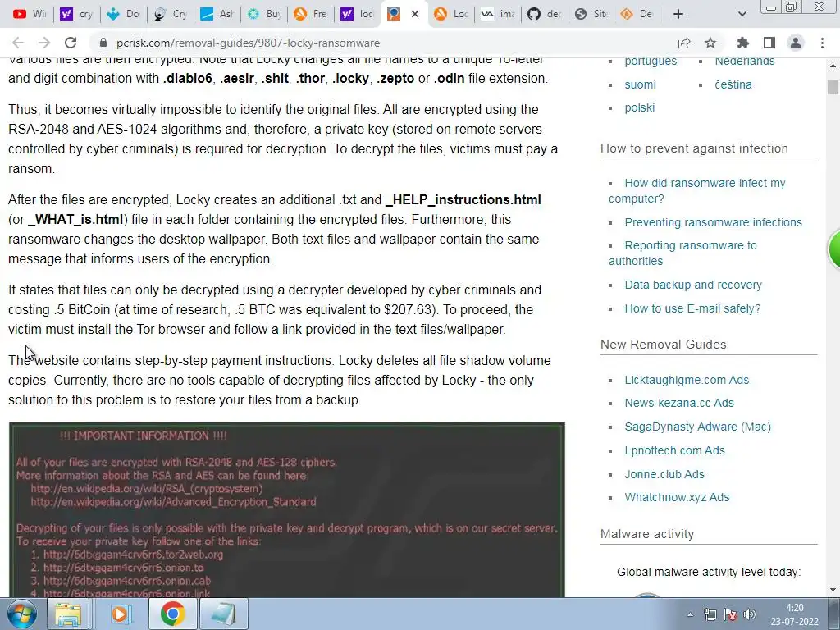
Task: Open 'Data backup and recovery' link
Action: [x=692, y=285]
